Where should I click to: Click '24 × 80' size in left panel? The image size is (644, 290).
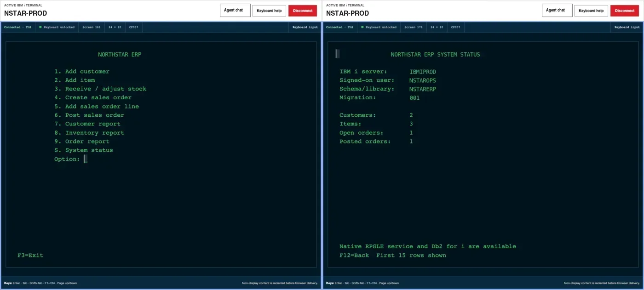(x=115, y=27)
